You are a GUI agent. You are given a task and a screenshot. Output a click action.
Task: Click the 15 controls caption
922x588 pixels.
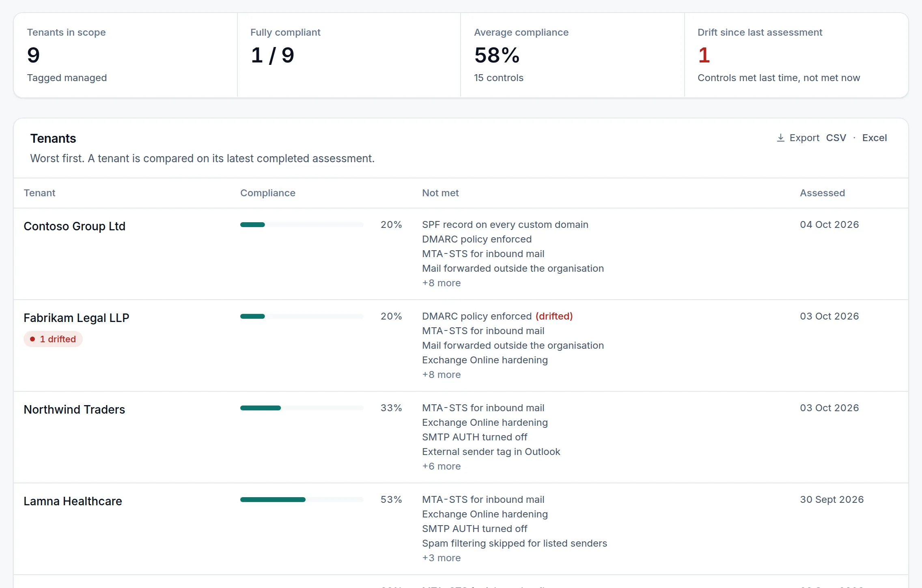click(499, 78)
